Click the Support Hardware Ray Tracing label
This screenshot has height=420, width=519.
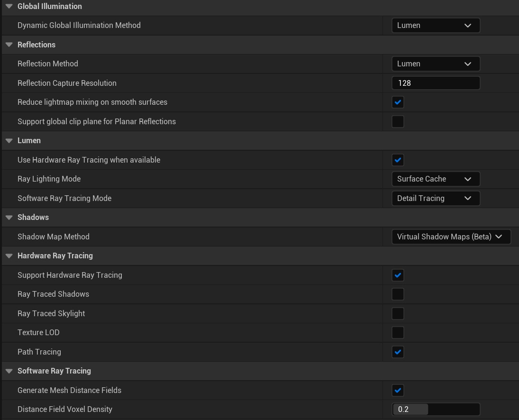point(70,275)
